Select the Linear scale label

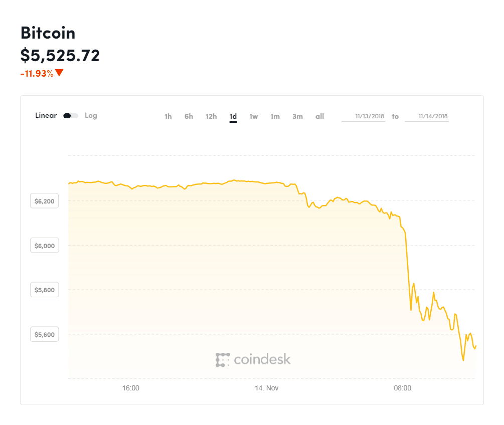click(x=46, y=116)
